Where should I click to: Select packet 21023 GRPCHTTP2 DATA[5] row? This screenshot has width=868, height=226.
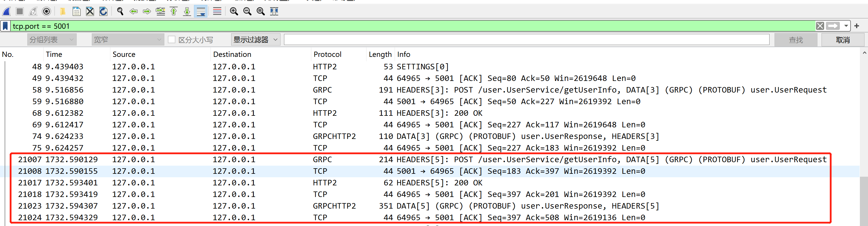click(429, 206)
